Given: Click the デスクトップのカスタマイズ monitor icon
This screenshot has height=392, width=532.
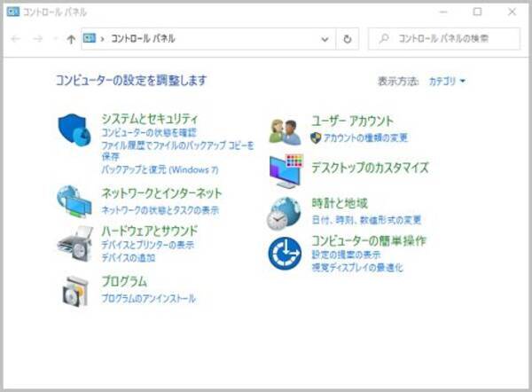Looking at the screenshot, I should [x=285, y=169].
